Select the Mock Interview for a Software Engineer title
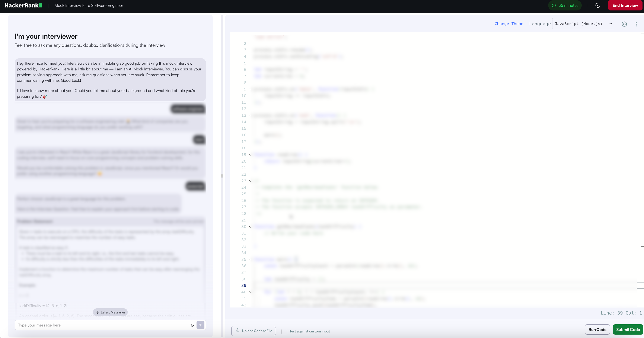644x338 pixels. click(89, 5)
